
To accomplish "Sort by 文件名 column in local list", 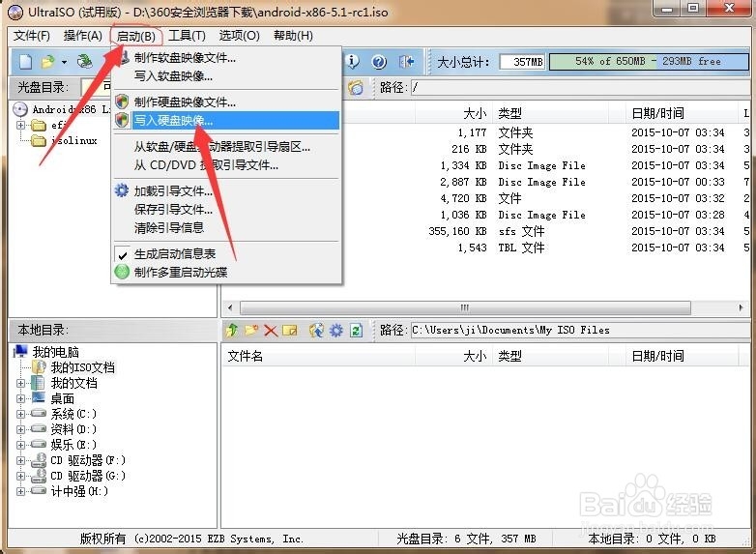I will click(318, 357).
